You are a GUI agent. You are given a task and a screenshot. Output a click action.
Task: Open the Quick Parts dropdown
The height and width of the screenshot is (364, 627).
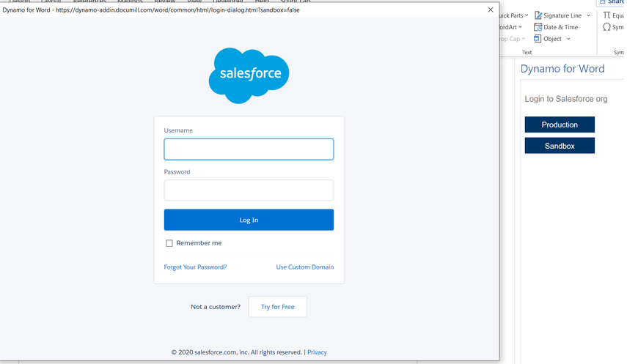point(513,15)
